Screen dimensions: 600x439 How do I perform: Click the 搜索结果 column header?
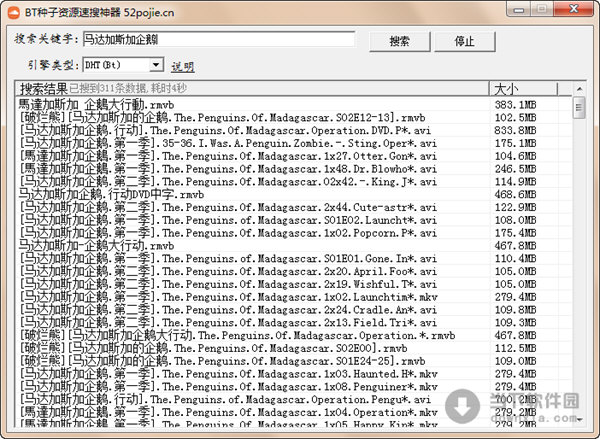(252, 88)
